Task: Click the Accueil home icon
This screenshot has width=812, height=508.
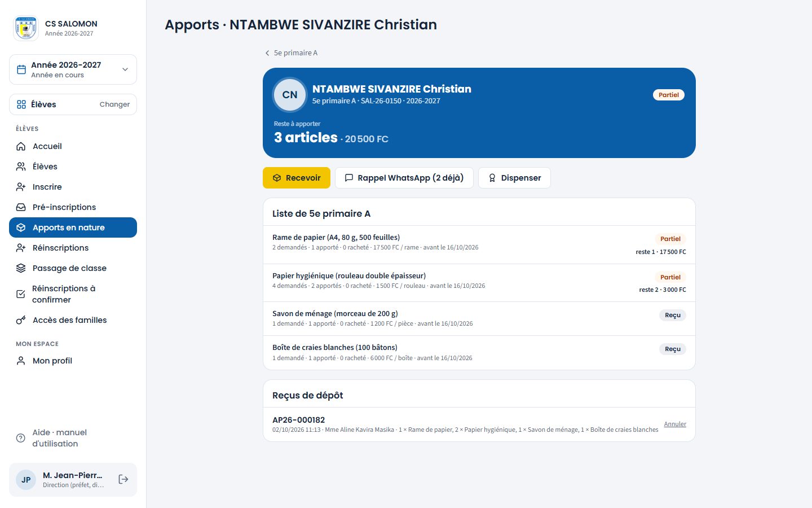Action: click(x=21, y=146)
